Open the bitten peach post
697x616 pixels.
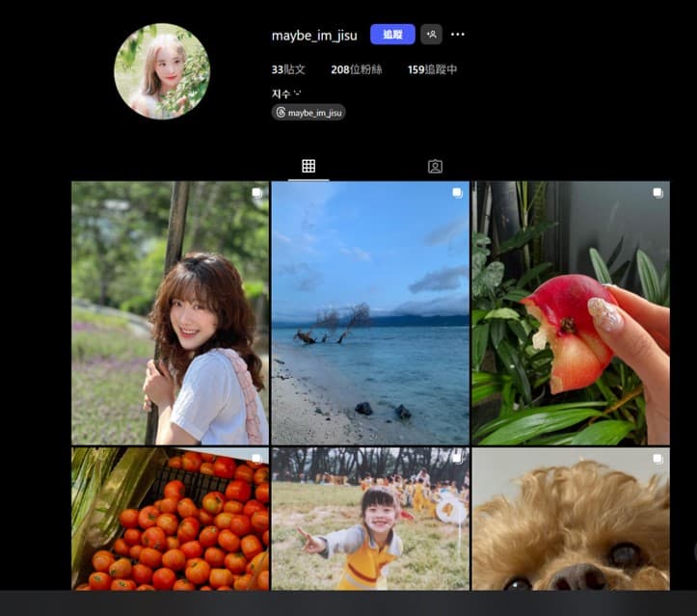(571, 312)
